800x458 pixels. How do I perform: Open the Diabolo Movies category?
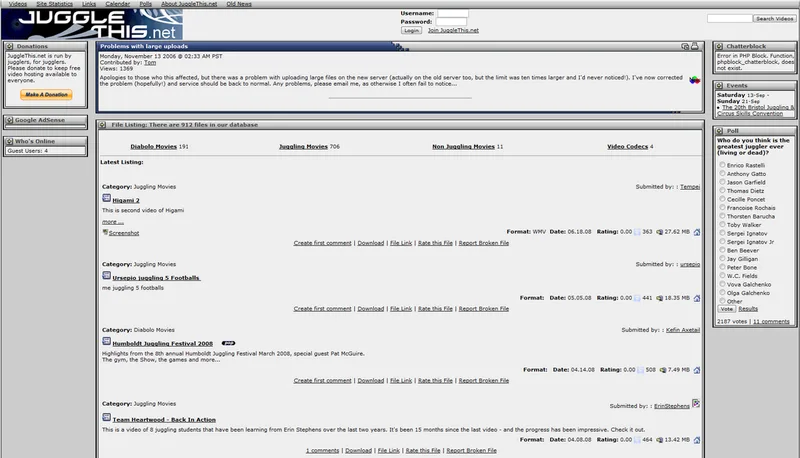[154, 147]
